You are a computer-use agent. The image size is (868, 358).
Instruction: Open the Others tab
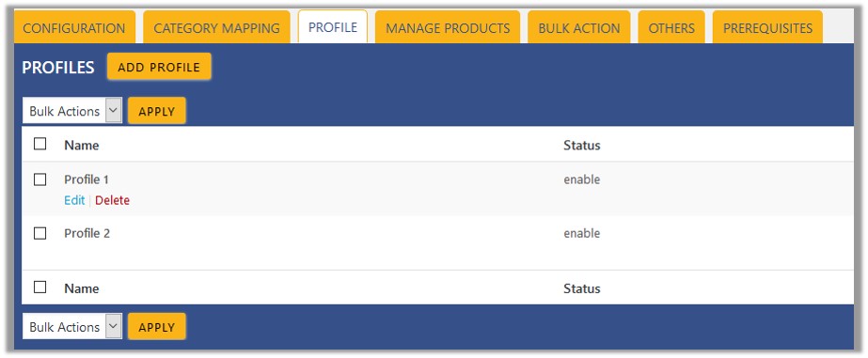671,27
